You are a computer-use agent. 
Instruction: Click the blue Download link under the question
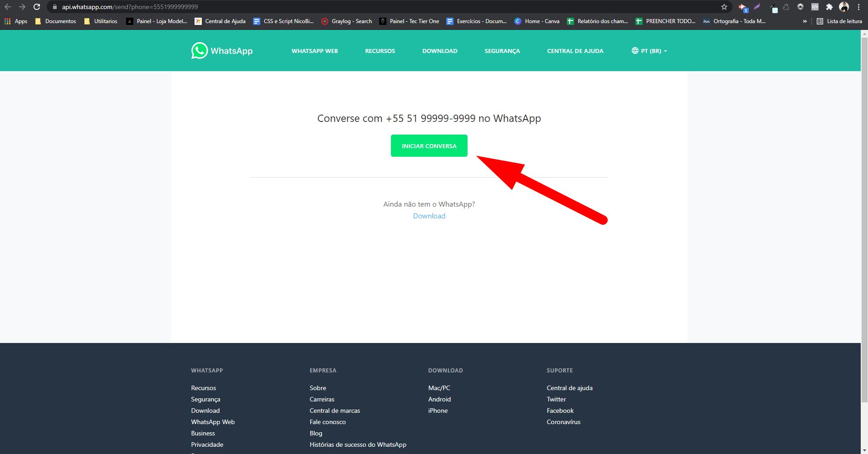429,216
